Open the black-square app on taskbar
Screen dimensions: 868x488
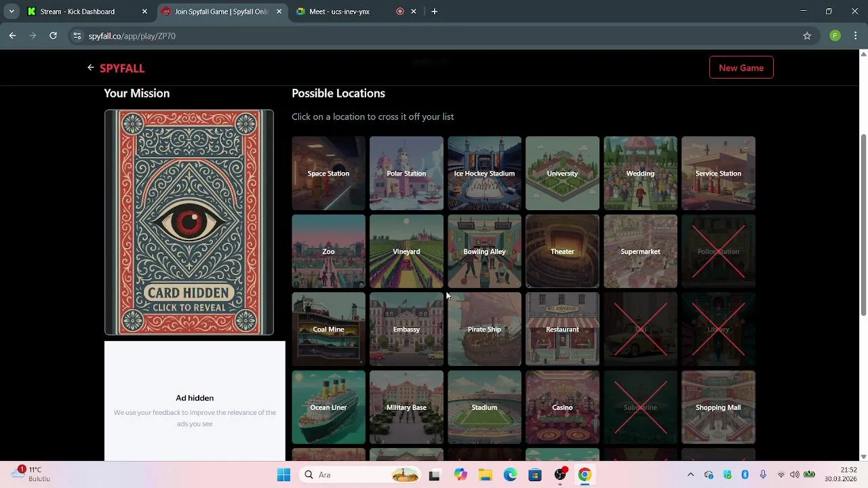[x=435, y=475]
